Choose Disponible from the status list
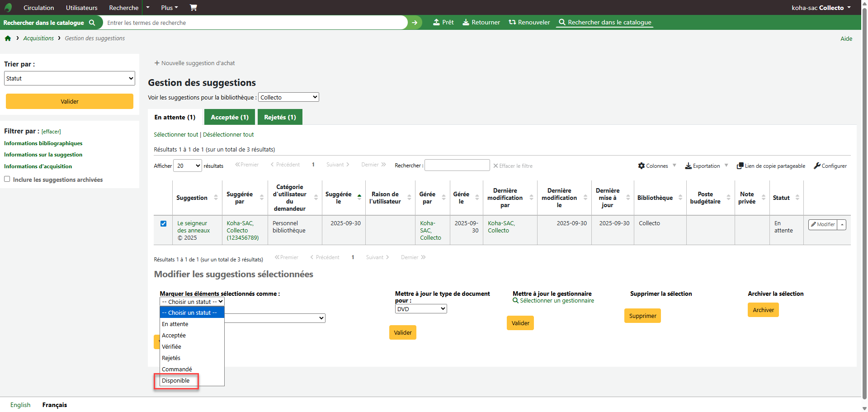Image resolution: width=868 pixels, height=412 pixels. click(176, 381)
